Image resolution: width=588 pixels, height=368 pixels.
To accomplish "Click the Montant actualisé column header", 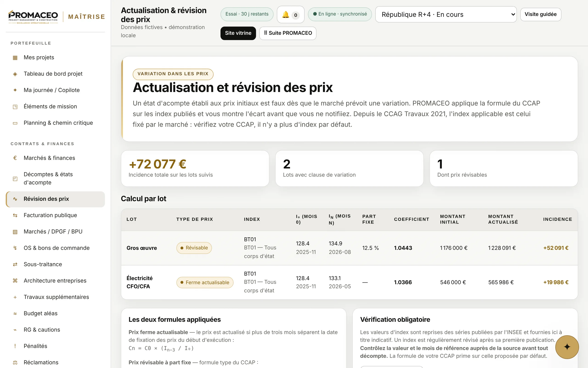I will point(503,219).
